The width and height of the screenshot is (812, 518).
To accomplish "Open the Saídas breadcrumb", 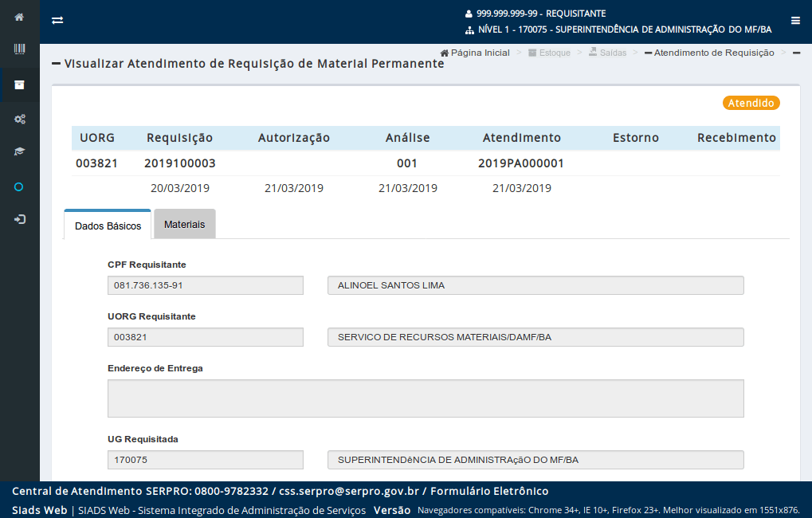I will pos(607,53).
